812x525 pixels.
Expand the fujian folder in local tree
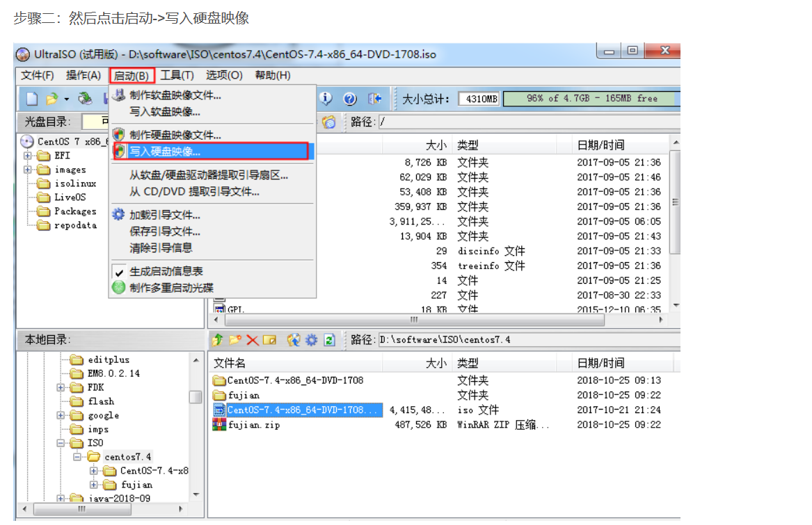click(x=93, y=485)
